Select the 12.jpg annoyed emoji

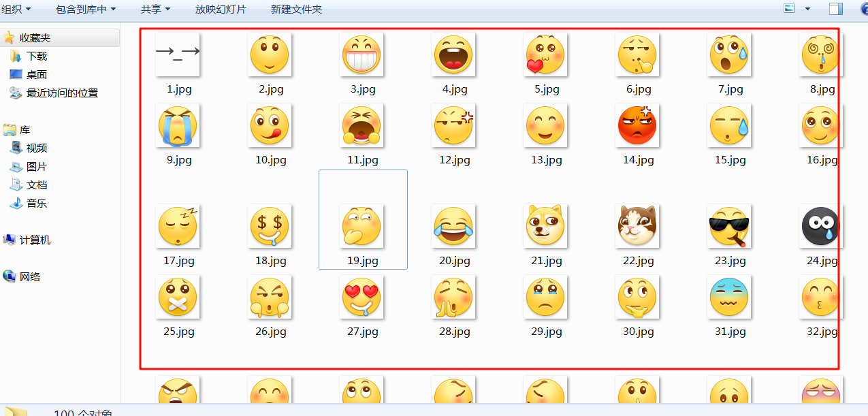click(x=453, y=125)
